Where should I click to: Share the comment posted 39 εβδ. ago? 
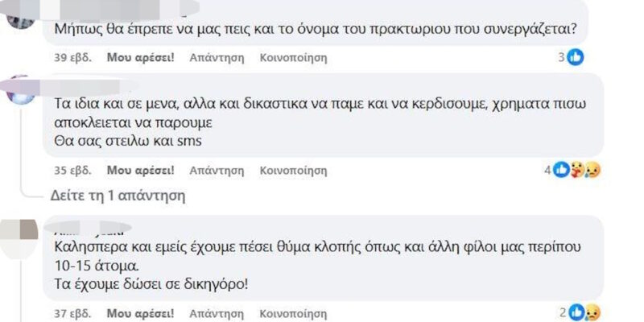(x=293, y=57)
